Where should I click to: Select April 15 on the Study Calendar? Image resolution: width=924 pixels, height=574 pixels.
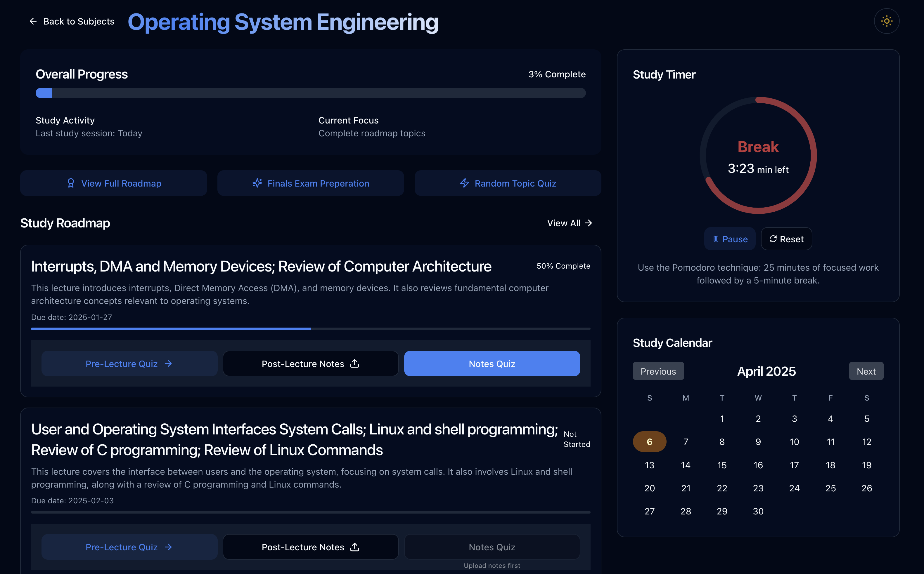pos(721,465)
